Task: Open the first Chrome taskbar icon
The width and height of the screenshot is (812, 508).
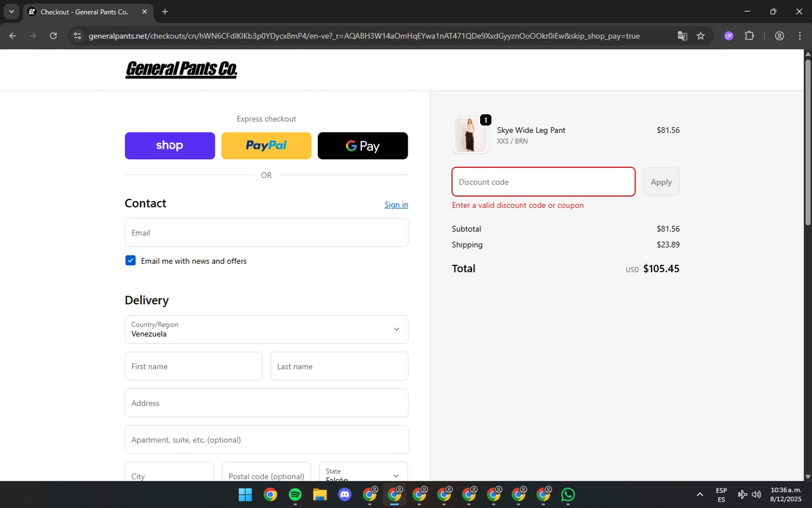Action: pos(270,494)
